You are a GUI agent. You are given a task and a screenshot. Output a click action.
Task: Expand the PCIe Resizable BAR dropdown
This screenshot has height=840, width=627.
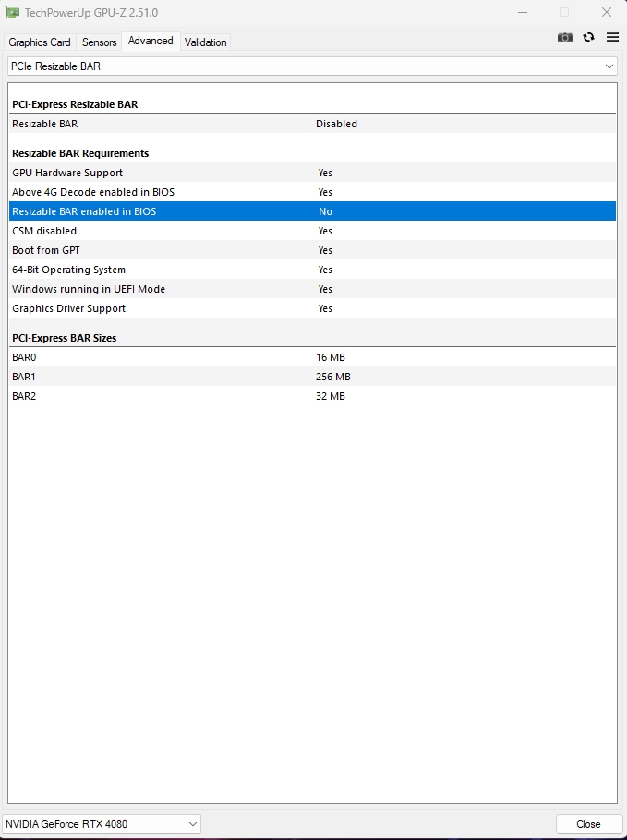[x=312, y=66]
